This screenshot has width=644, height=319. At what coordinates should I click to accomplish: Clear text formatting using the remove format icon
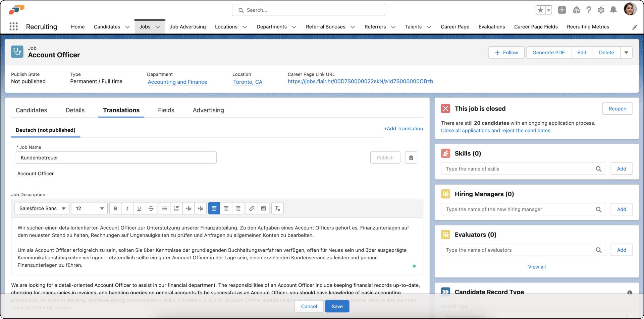277,208
